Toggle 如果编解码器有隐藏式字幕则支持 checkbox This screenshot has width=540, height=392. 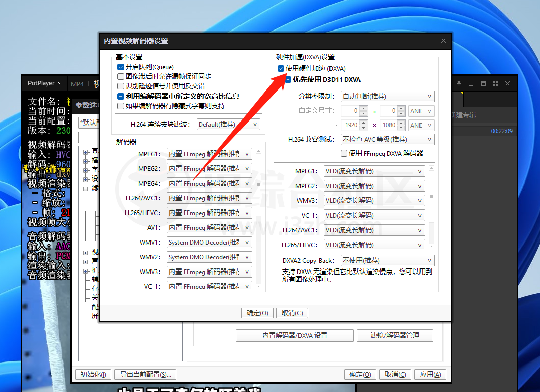tap(121, 106)
